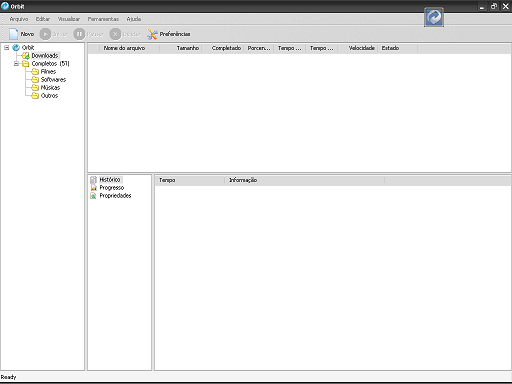This screenshot has height=384, width=512.
Task: Select Downloads in the tree
Action: click(45, 56)
